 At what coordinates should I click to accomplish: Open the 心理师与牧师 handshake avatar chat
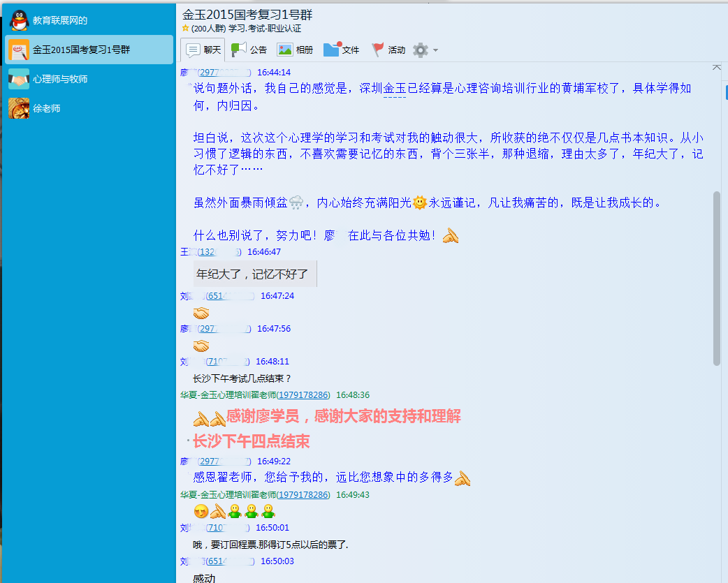[x=20, y=79]
